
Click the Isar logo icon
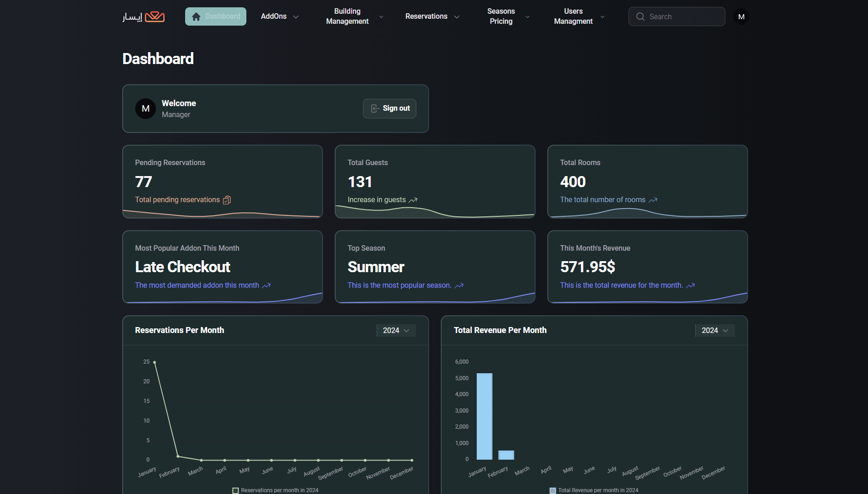pos(154,16)
